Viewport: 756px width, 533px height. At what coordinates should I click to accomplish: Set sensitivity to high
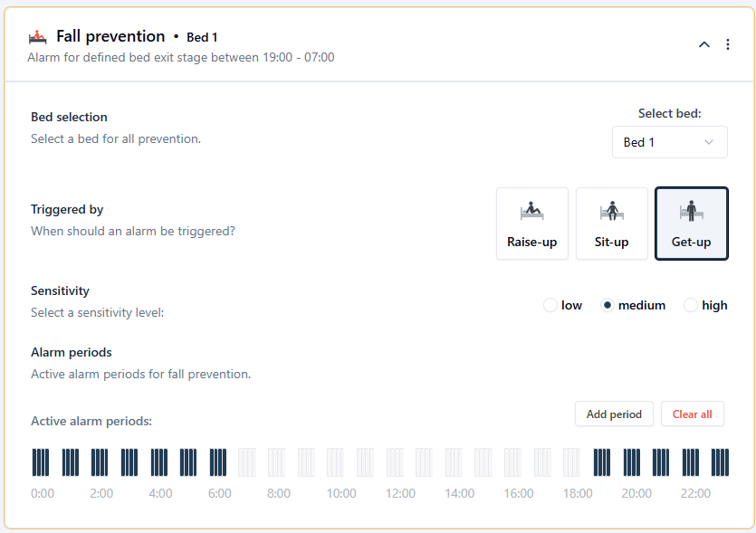[x=692, y=306]
